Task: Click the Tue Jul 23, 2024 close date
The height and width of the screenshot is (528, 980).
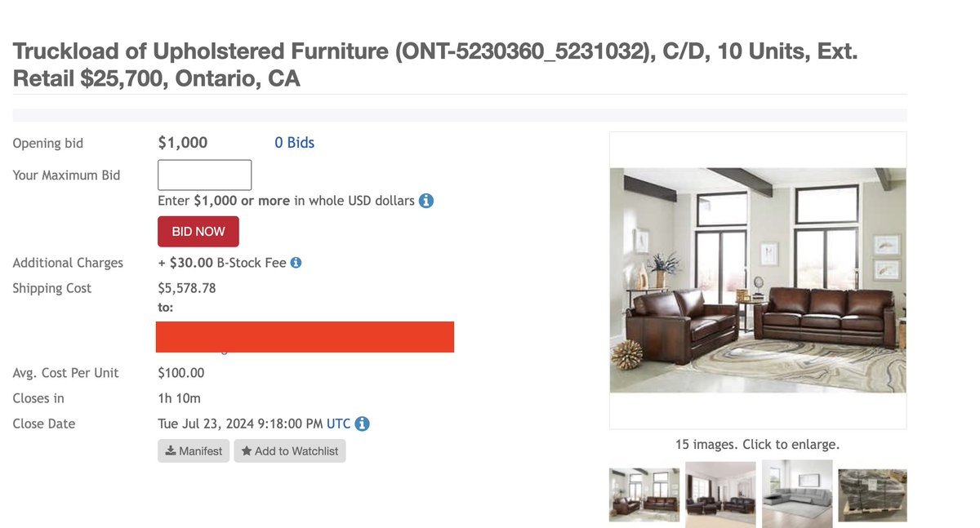Action: [240, 424]
